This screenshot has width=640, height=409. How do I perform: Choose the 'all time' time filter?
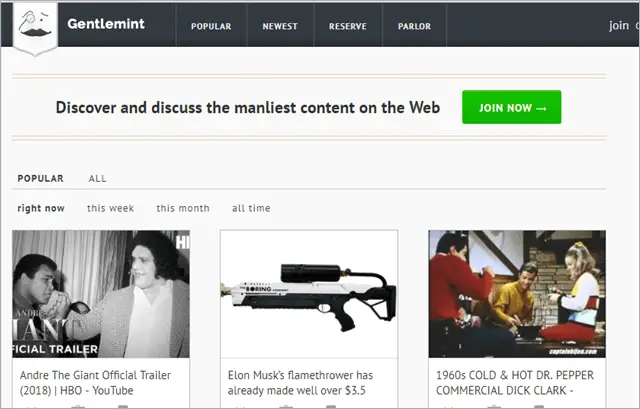(251, 208)
